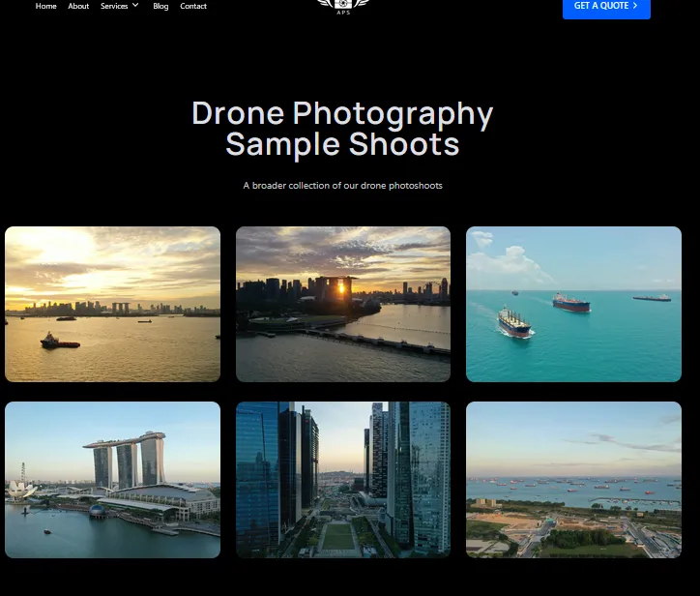Open coastline with anchored ships photo

point(573,479)
